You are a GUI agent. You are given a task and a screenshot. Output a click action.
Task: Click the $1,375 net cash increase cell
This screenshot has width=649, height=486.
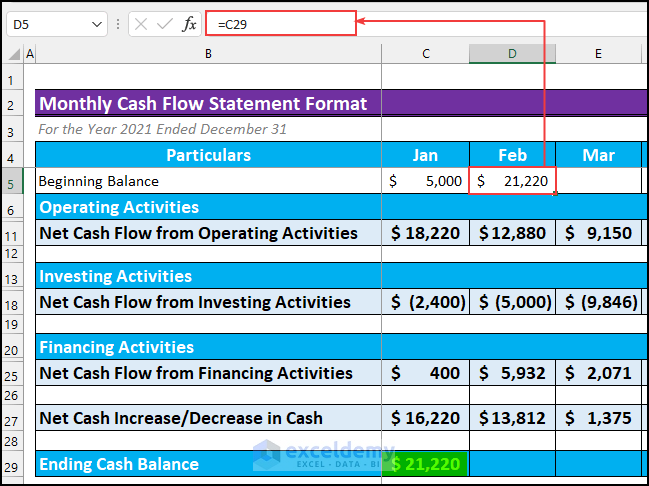(598, 418)
